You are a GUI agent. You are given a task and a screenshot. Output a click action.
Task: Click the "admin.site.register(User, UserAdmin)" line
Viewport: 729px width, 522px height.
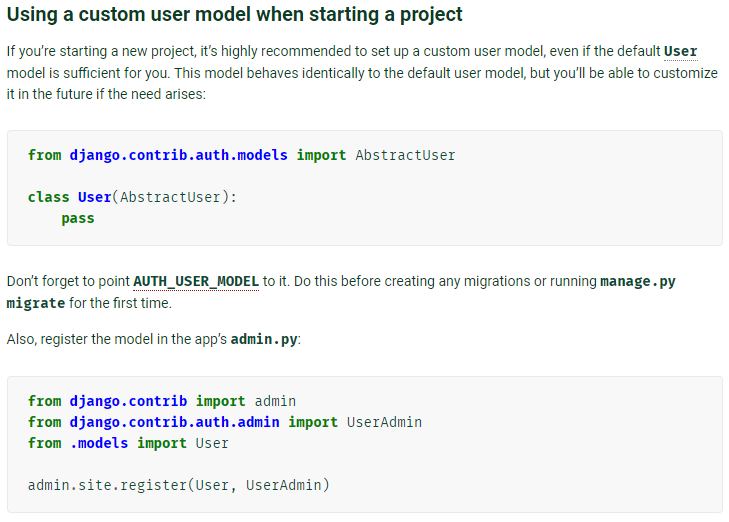click(179, 485)
